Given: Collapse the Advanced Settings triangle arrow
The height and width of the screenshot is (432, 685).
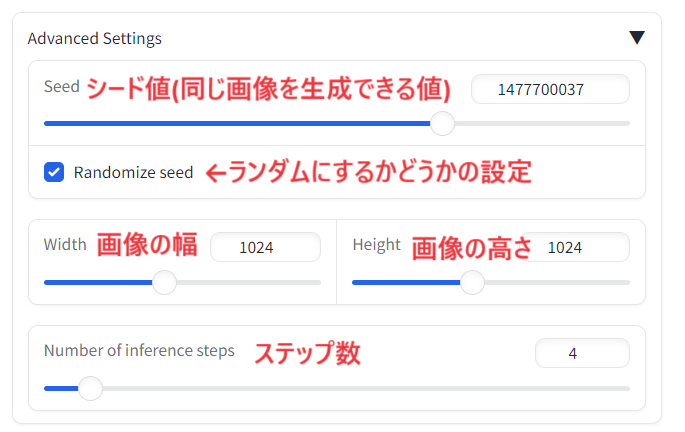Looking at the screenshot, I should pos(637,38).
